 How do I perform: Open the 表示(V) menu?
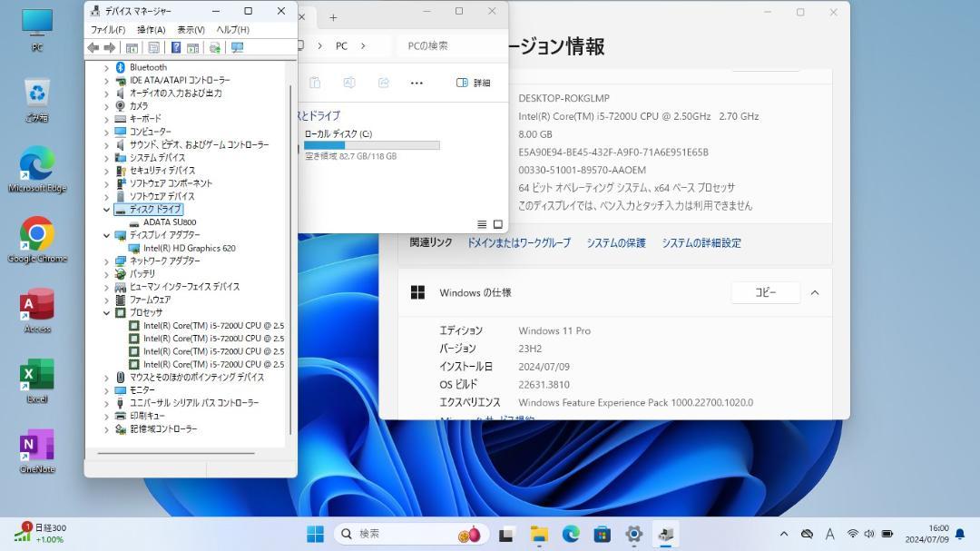click(191, 29)
